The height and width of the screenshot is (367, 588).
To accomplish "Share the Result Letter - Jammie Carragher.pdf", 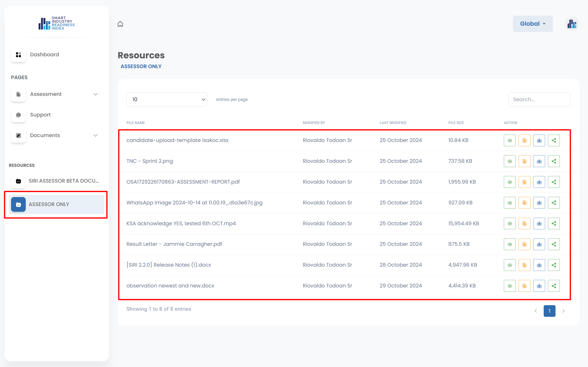I will pyautogui.click(x=554, y=244).
